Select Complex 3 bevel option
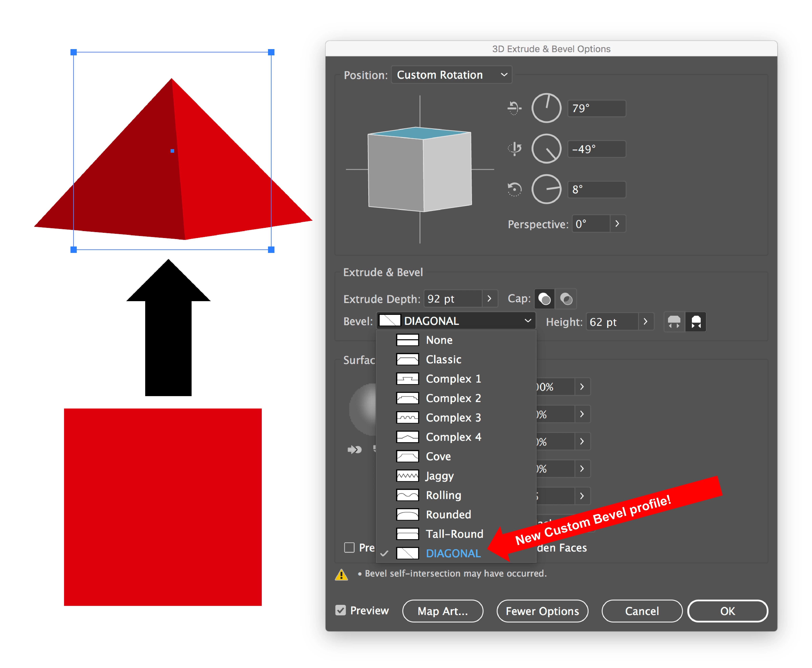 point(453,417)
